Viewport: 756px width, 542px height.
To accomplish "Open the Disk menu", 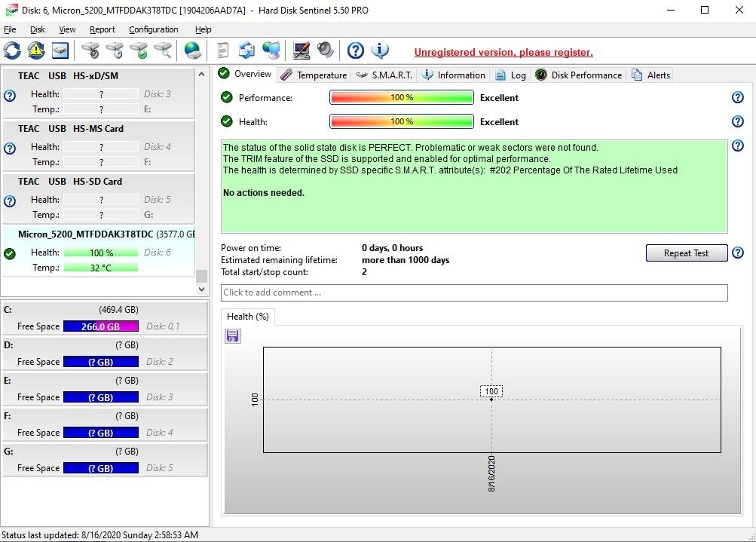I will (x=37, y=29).
